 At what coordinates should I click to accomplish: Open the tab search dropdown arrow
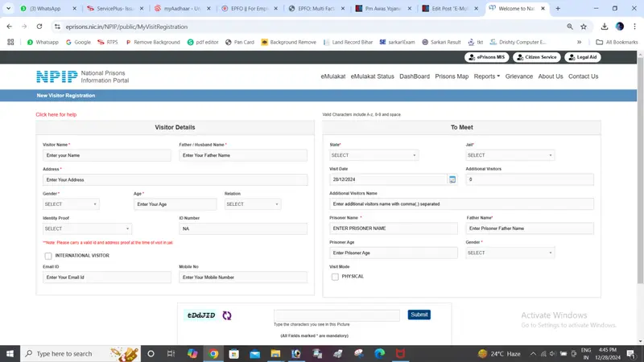(x=8, y=8)
